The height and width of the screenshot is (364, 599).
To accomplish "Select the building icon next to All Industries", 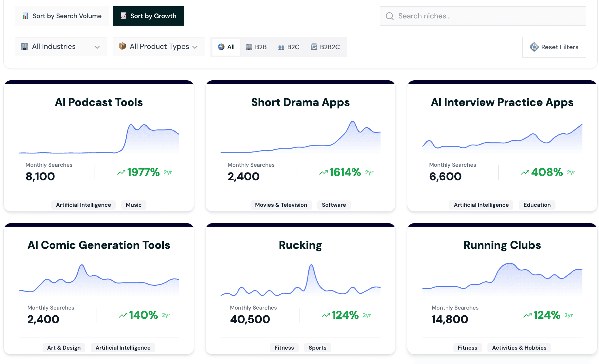I will [25, 46].
